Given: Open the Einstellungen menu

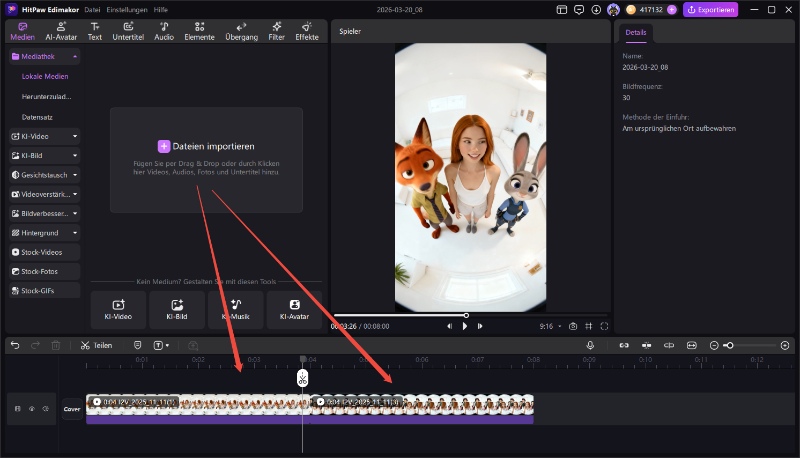Looking at the screenshot, I should point(127,10).
